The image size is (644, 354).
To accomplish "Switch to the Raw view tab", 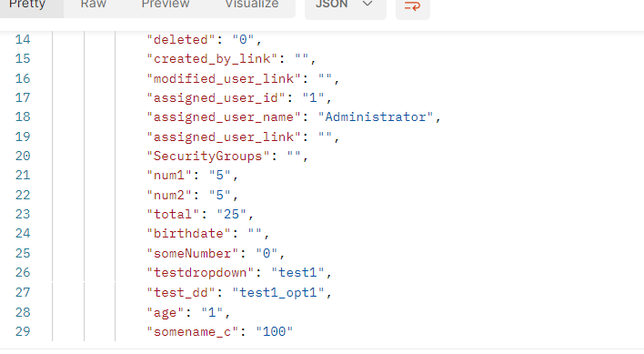I will (93, 5).
